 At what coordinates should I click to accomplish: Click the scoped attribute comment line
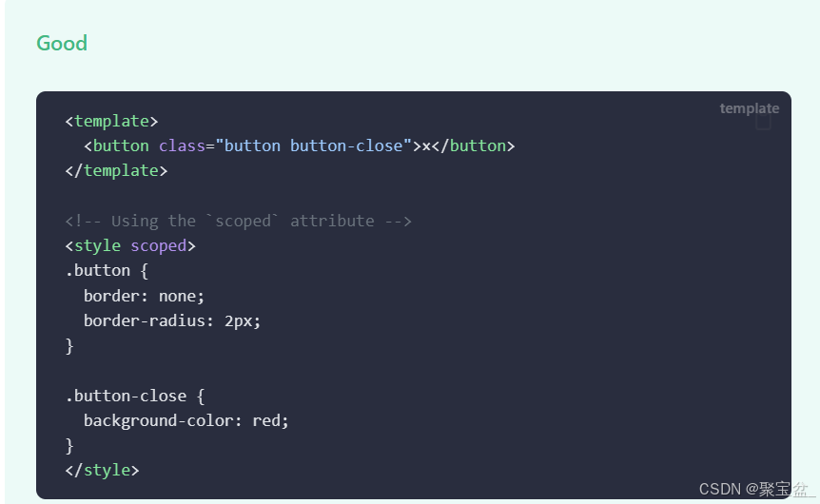tap(238, 221)
